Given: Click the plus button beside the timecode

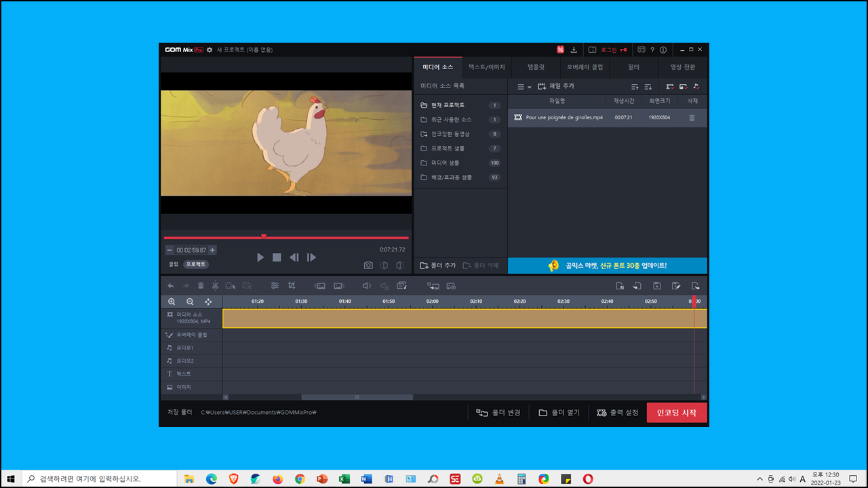Looking at the screenshot, I should (212, 250).
